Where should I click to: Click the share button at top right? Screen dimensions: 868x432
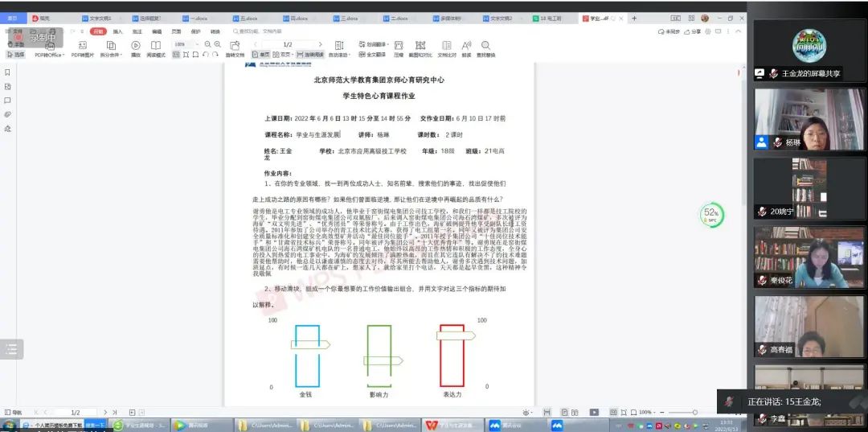point(693,31)
